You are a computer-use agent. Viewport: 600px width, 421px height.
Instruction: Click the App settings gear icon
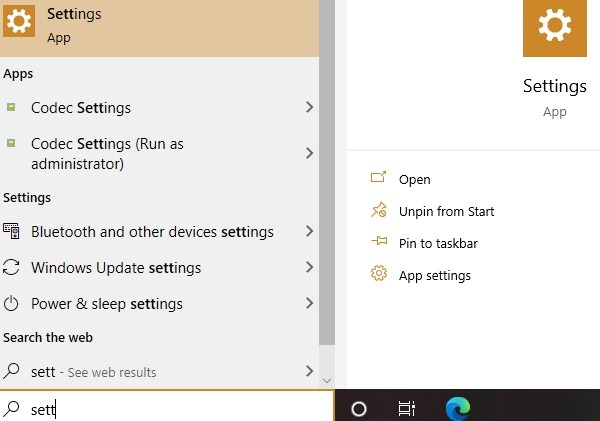pos(379,274)
